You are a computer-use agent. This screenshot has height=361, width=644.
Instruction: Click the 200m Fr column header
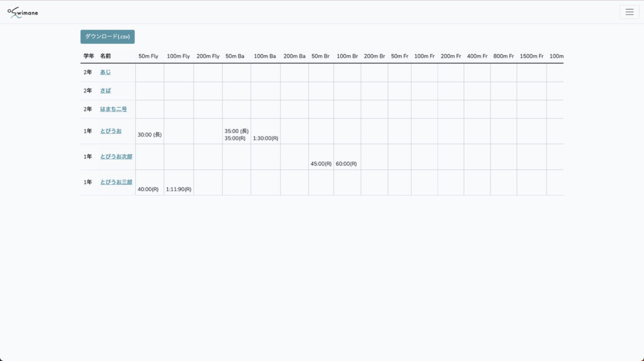pos(451,56)
